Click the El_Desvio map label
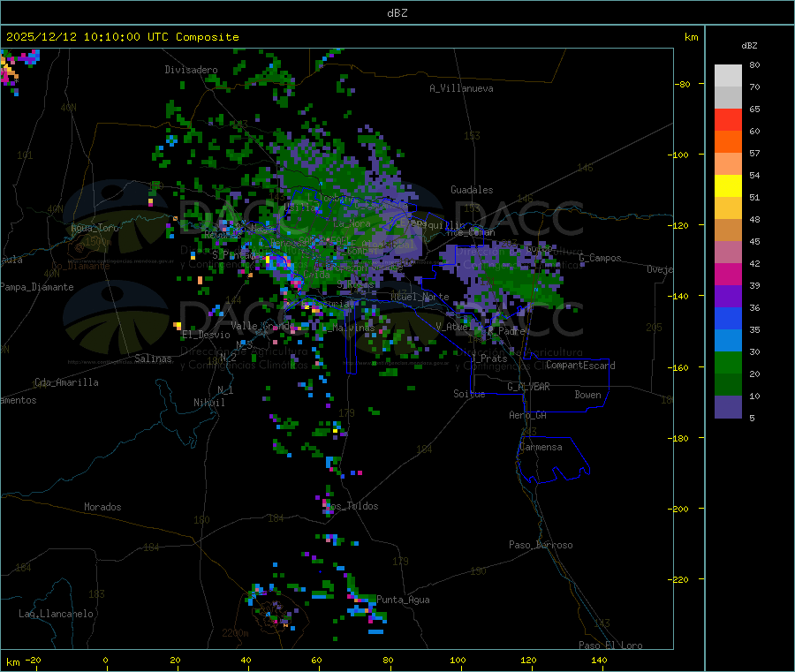 (206, 335)
